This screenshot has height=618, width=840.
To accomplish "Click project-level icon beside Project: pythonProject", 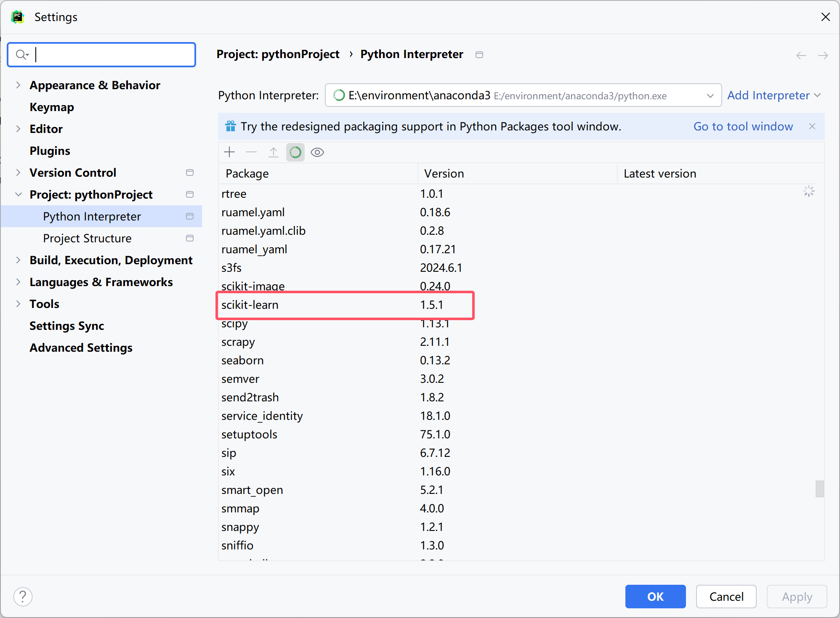I will tap(190, 194).
